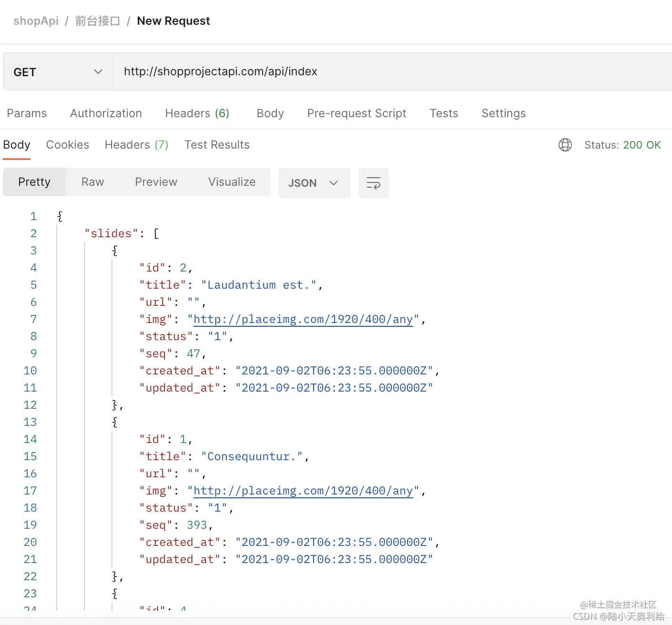The image size is (672, 625).
Task: Click the "slides" key on line 2
Action: pyautogui.click(x=111, y=233)
